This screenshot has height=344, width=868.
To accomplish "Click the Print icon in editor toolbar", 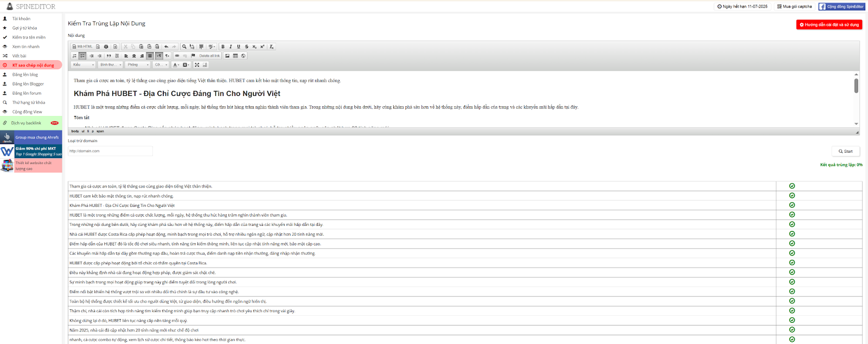I will [106, 47].
